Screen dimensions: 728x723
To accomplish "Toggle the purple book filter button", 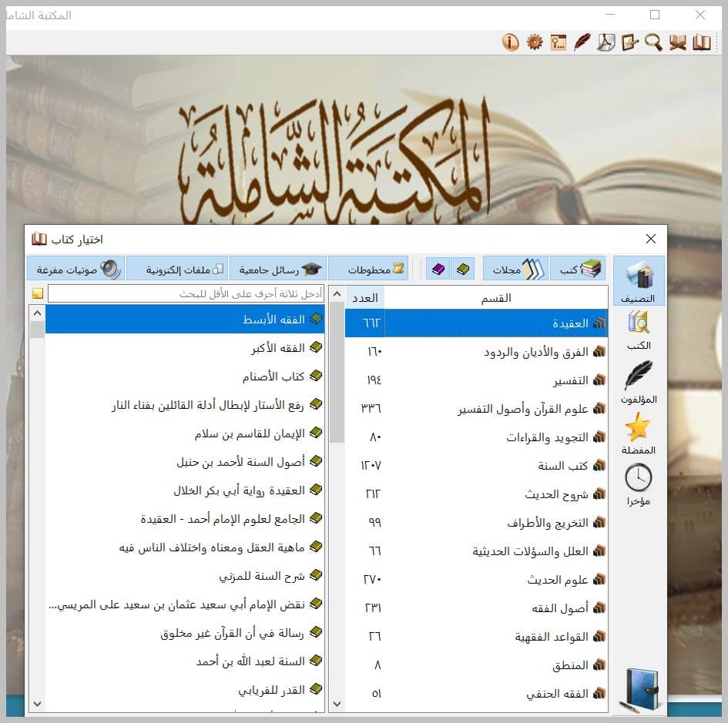I will coord(438,269).
